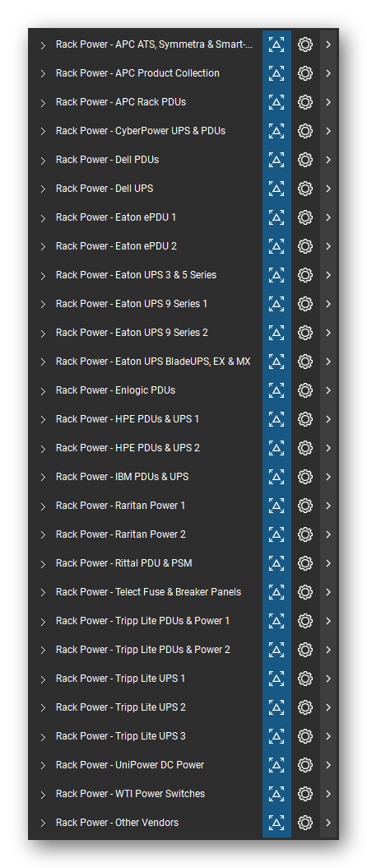Open gear settings for Telect Fuse & Breaker Panels
Image resolution: width=367 pixels, height=868 pixels.
pyautogui.click(x=305, y=592)
